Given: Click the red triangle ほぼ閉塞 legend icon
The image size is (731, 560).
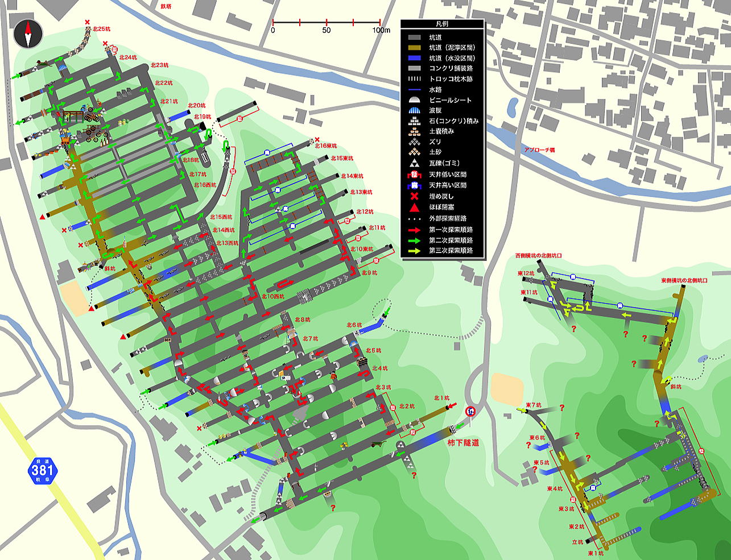Looking at the screenshot, I should (x=414, y=207).
